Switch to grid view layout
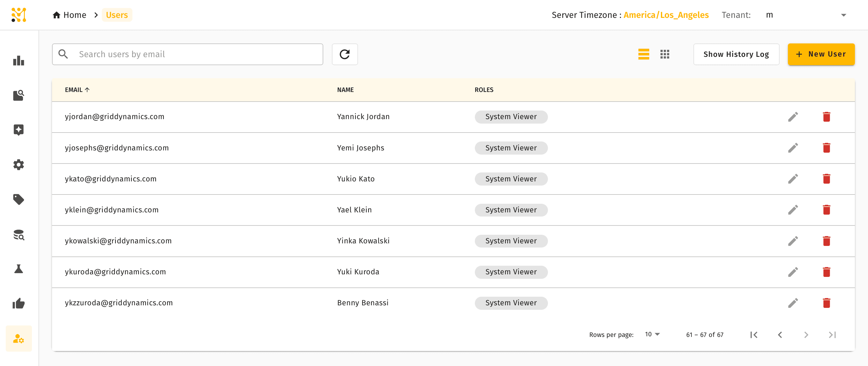 click(665, 54)
